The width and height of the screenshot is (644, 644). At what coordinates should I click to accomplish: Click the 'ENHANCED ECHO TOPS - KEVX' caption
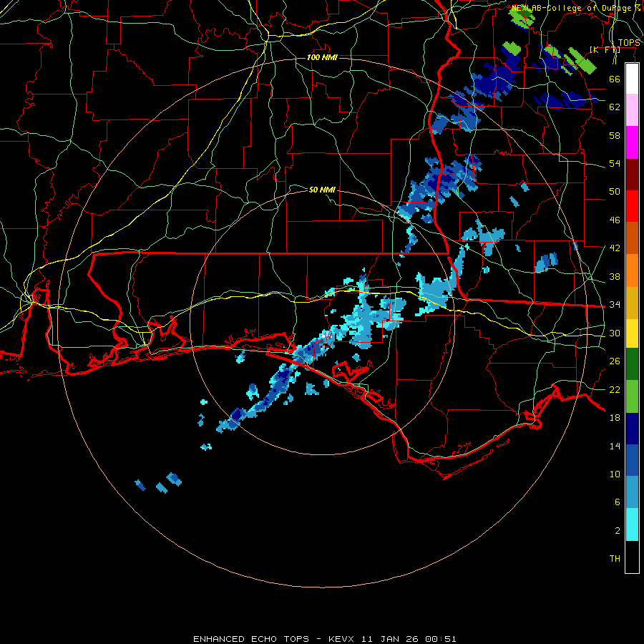(x=274, y=639)
